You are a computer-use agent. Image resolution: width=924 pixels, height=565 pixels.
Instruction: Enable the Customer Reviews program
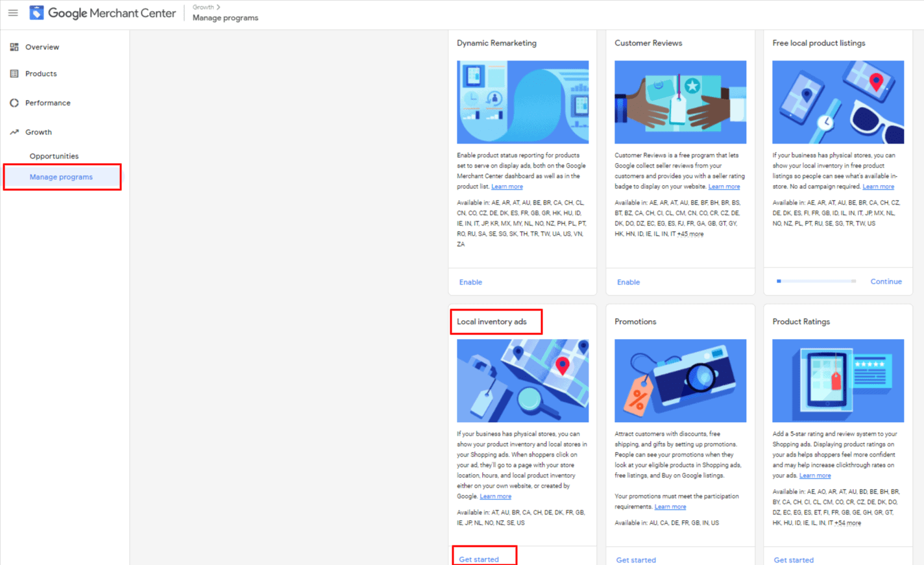(x=628, y=282)
